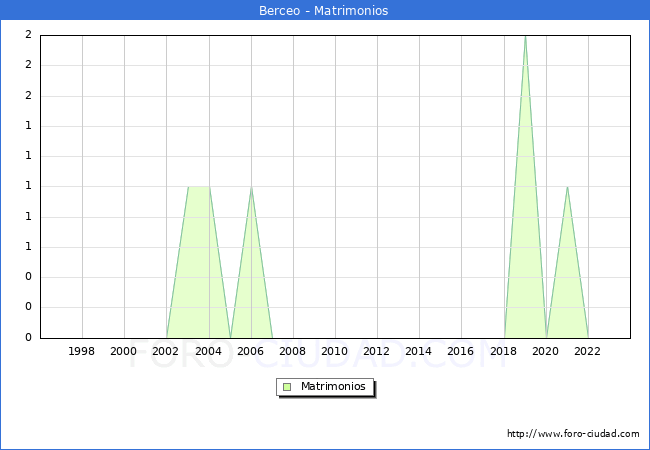
Task: Open the foro-ciudad.com link
Action: click(573, 434)
